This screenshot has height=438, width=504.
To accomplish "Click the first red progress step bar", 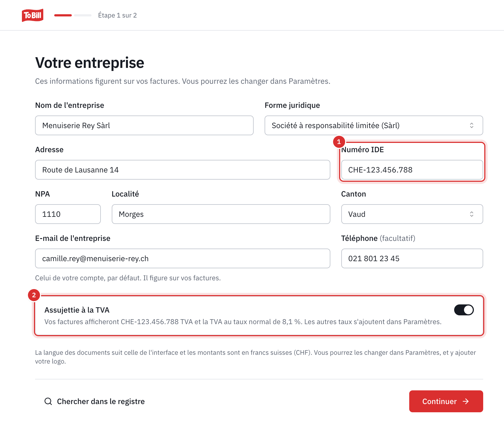I will (x=63, y=15).
